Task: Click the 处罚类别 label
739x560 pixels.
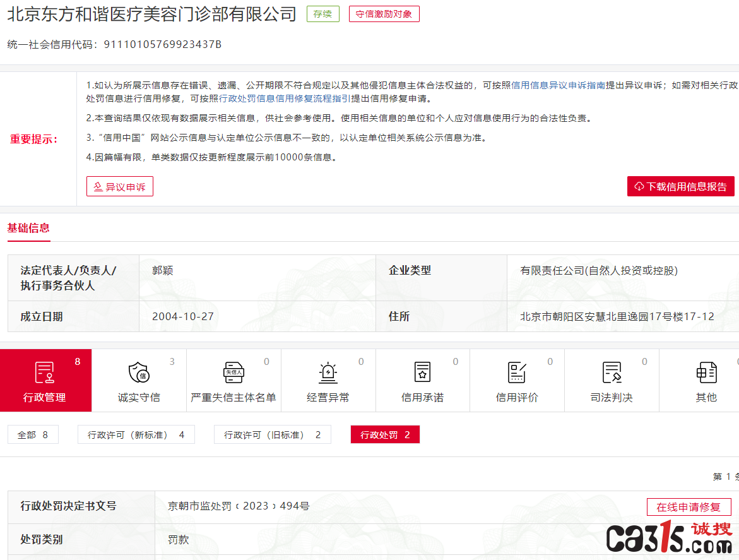Action: pyautogui.click(x=42, y=540)
